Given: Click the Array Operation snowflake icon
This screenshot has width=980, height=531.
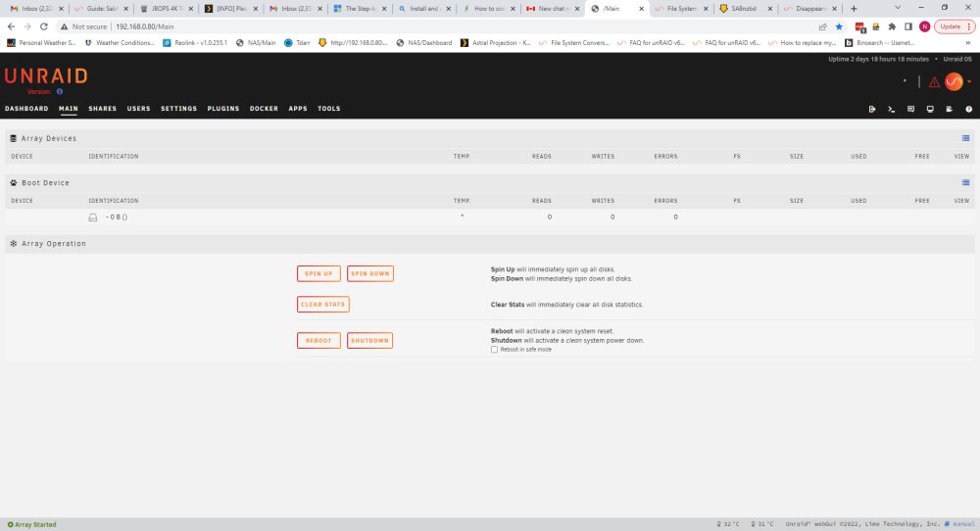Looking at the screenshot, I should [x=13, y=244].
